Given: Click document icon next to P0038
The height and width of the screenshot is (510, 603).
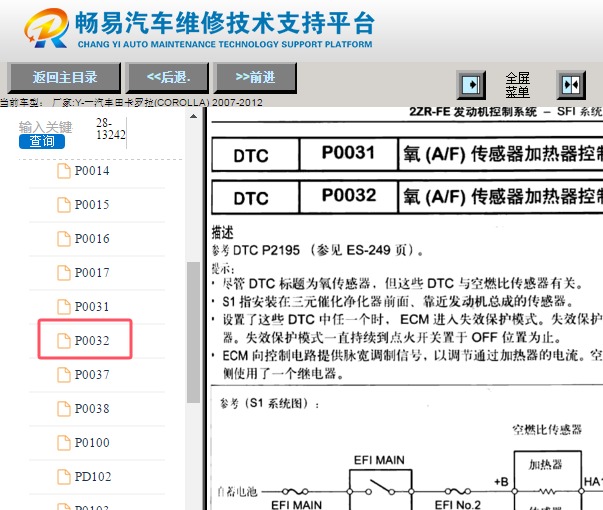Looking at the screenshot, I should 64,408.
